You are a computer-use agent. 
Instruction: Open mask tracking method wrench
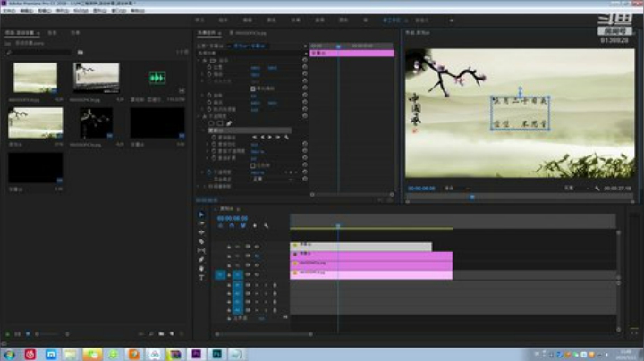click(286, 137)
